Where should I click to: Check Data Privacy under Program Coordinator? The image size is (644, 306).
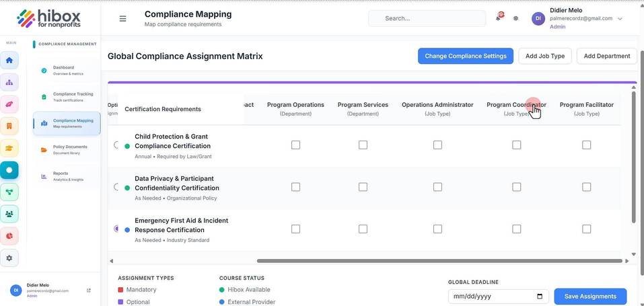(x=517, y=187)
